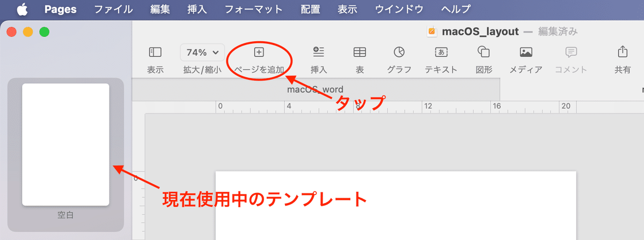644x240 pixels.
Task: Open the 挿入 menu in menu bar
Action: (x=197, y=9)
